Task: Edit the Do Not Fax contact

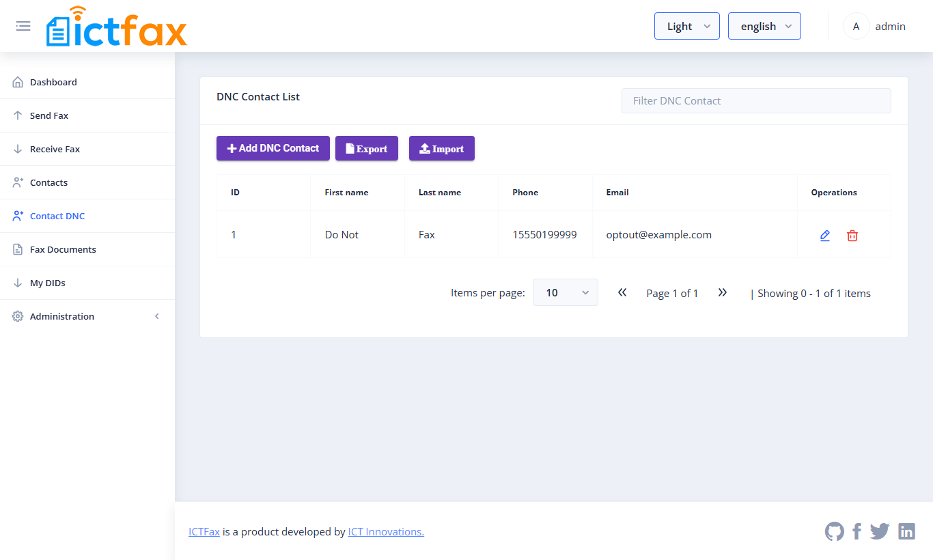Action: pos(825,236)
